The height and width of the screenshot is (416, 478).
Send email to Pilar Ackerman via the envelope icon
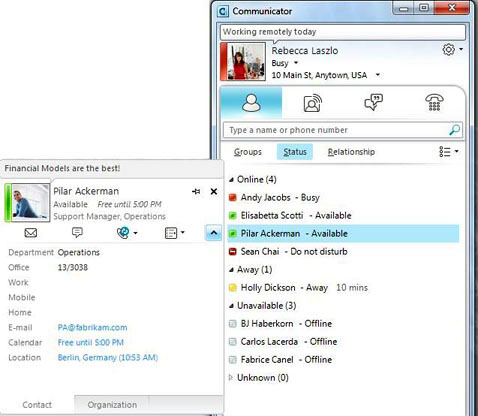pyautogui.click(x=31, y=232)
